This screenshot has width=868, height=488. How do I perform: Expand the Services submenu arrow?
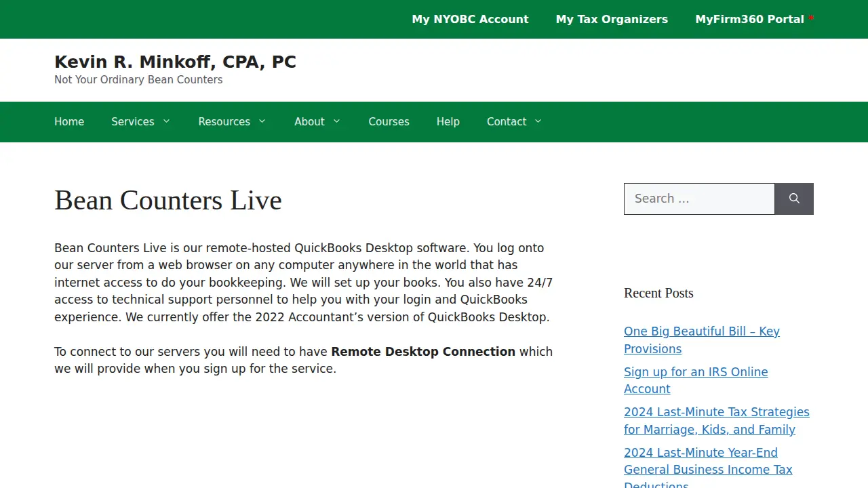pyautogui.click(x=166, y=121)
